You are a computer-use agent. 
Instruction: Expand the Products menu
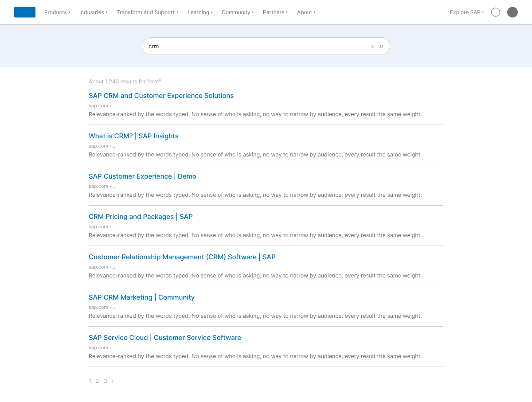[x=57, y=12]
